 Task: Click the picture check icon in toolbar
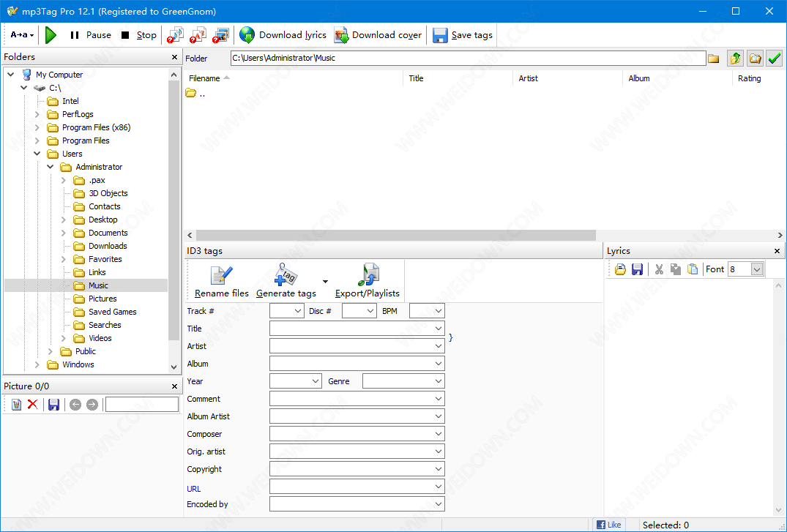click(220, 35)
